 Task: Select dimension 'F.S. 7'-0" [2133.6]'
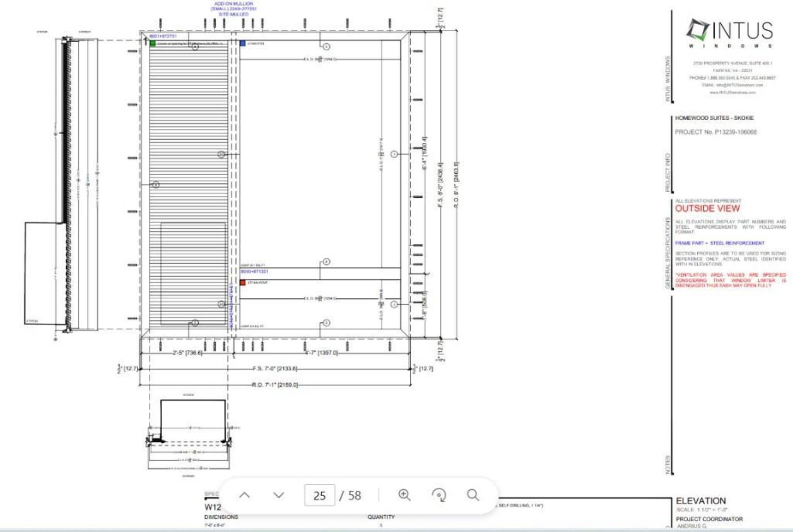[x=275, y=369]
